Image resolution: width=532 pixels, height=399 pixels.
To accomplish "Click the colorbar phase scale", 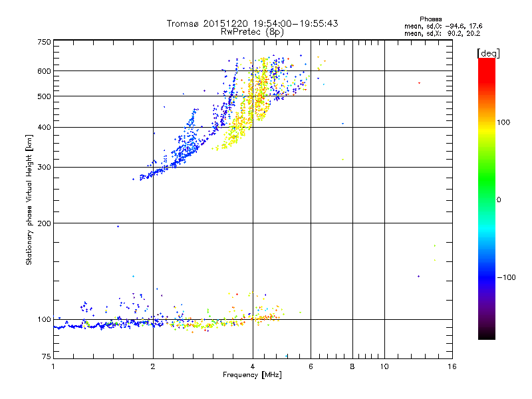I will click(487, 198).
